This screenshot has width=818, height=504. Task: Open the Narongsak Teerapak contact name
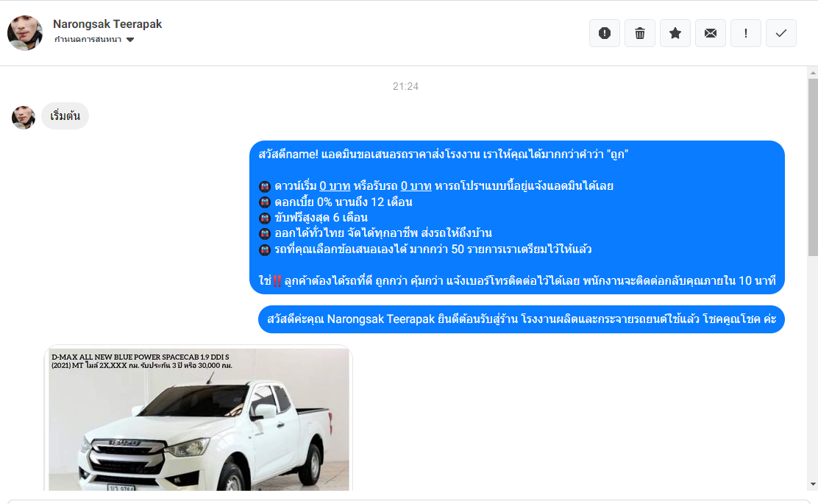pos(107,24)
